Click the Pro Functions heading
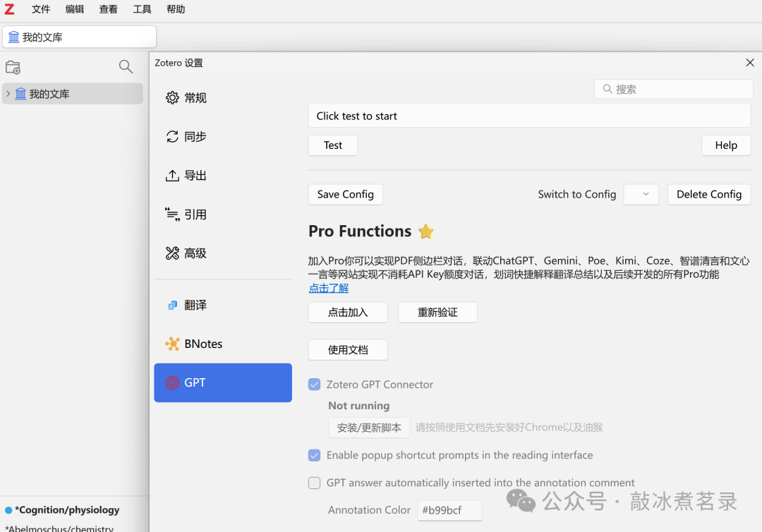762x532 pixels. [360, 231]
